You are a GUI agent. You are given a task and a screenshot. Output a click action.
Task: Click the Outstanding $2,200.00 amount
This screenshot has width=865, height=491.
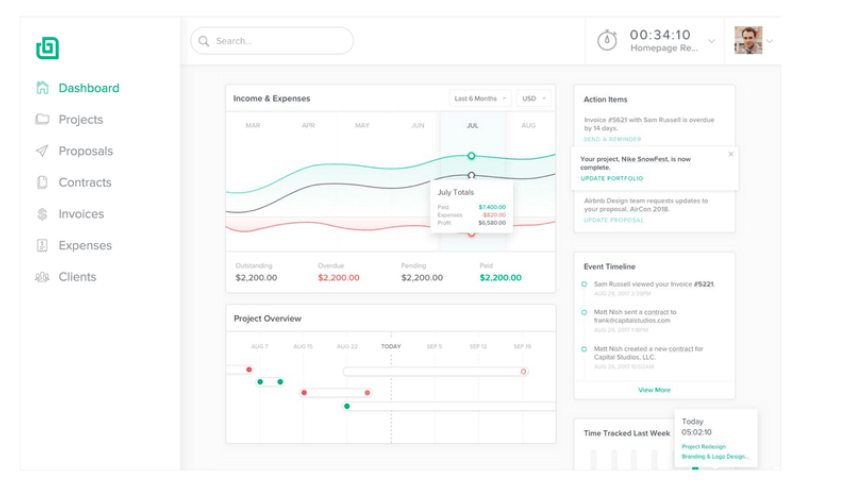pyautogui.click(x=257, y=277)
